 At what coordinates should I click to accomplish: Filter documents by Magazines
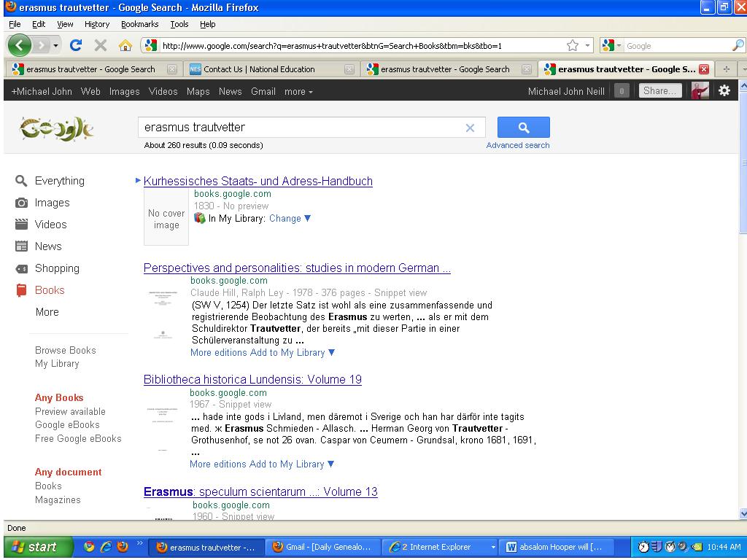tap(58, 500)
